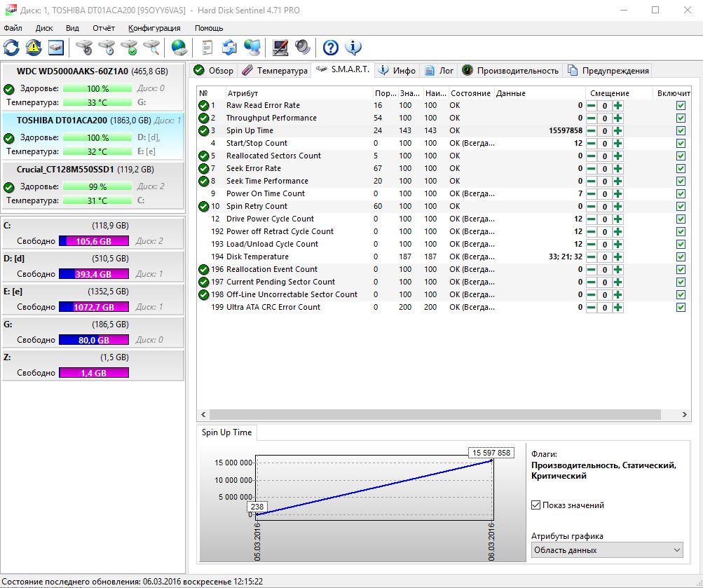The height and width of the screenshot is (588, 703).
Task: Click the yellow warning refresh toolbar icon
Action: (x=34, y=48)
